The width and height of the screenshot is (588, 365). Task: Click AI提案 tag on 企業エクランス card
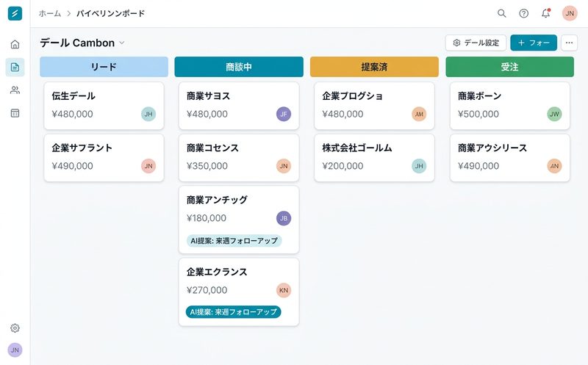tap(233, 312)
